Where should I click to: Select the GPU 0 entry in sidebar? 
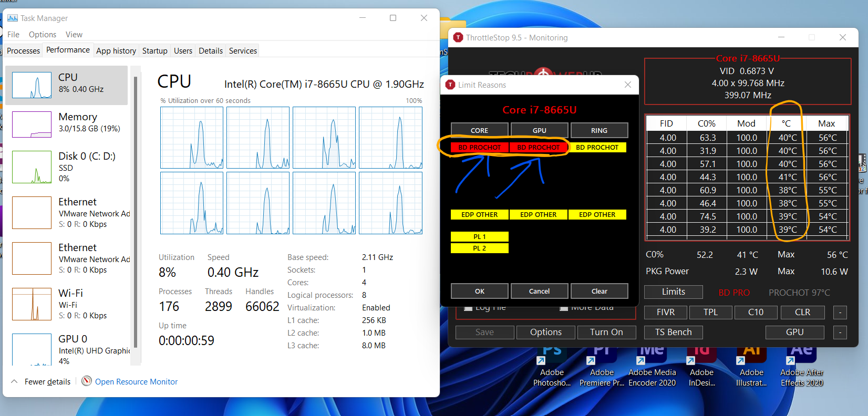[66, 349]
